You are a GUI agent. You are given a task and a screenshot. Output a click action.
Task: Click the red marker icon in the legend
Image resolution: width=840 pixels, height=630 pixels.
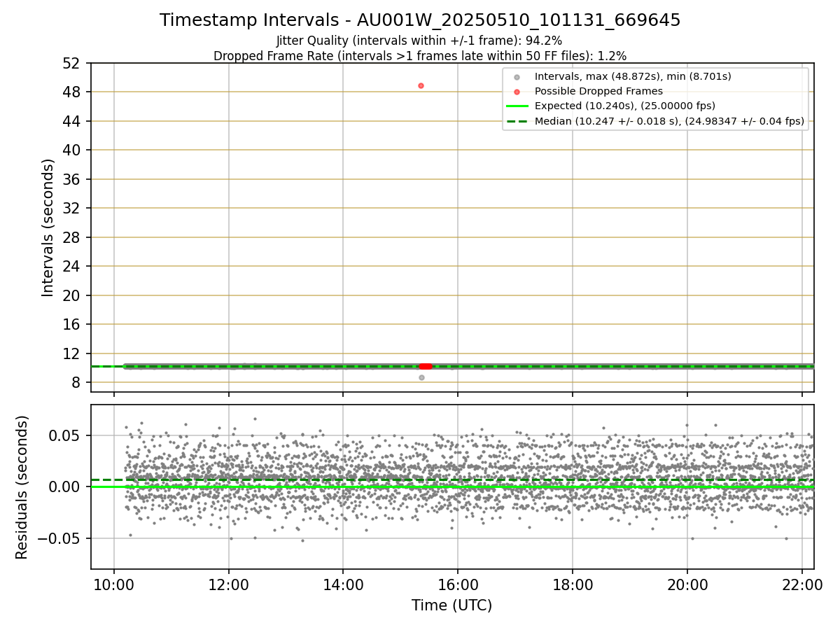(x=517, y=92)
